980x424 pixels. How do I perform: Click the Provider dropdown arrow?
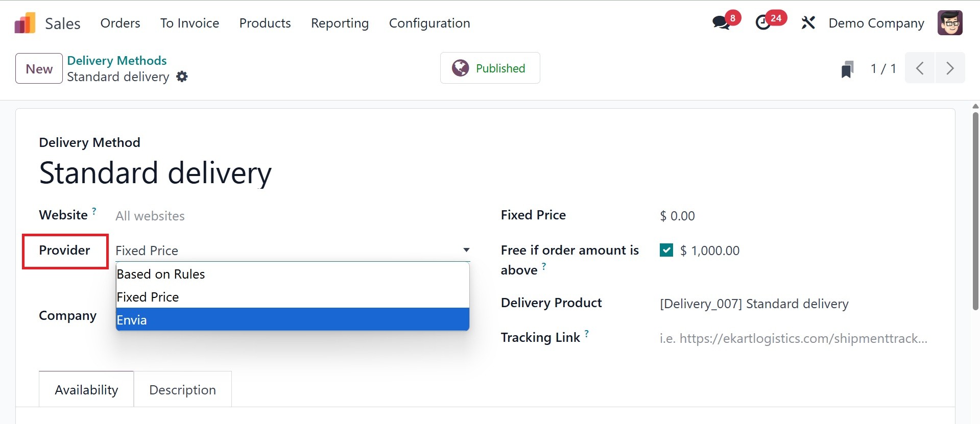coord(466,250)
